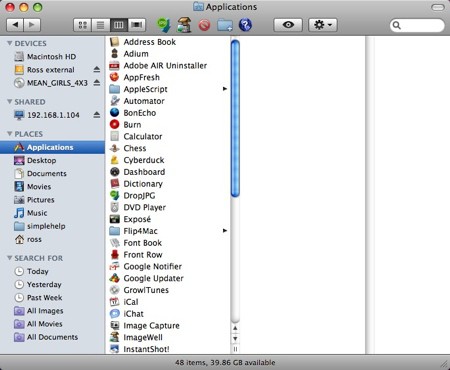Click the green download arrow toolbar icon
The width and height of the screenshot is (450, 370).
coord(164,25)
